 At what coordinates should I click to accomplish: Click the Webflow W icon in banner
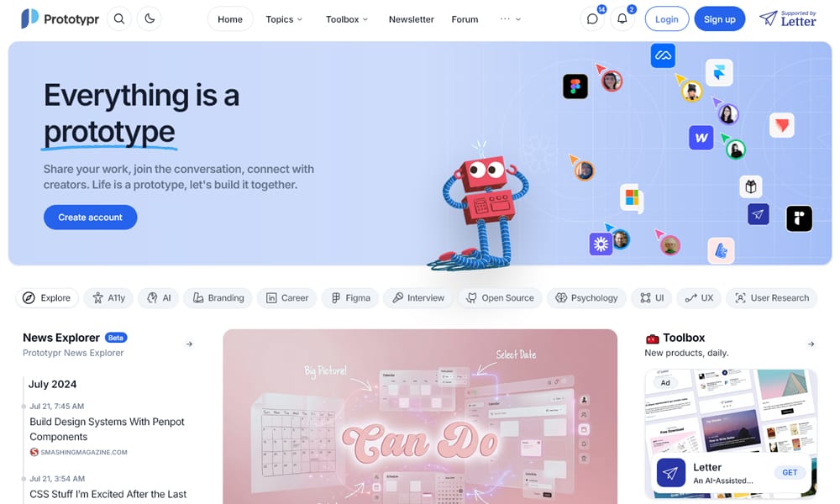coord(701,138)
